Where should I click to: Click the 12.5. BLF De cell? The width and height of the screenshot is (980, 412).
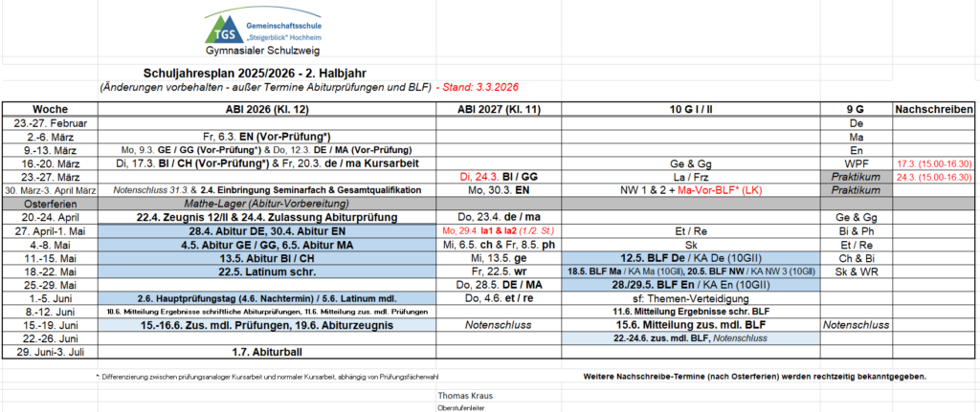point(690,257)
